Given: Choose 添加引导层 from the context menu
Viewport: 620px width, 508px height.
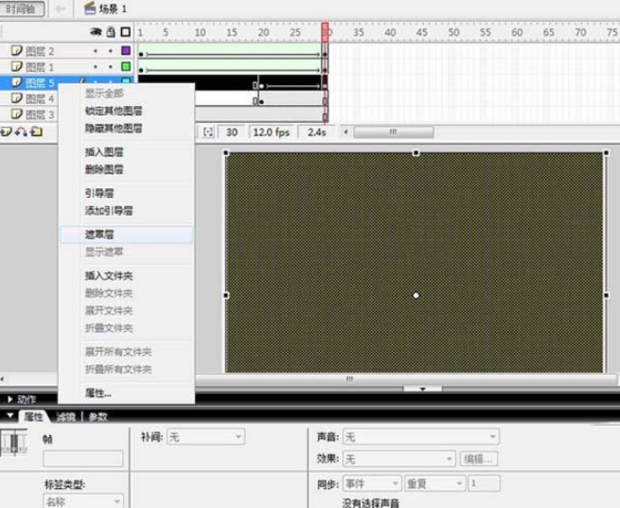Looking at the screenshot, I should tap(109, 211).
